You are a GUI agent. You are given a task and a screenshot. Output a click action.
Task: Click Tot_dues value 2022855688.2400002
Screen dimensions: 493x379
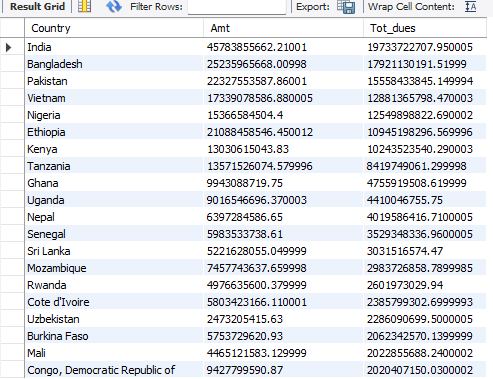pyautogui.click(x=420, y=353)
